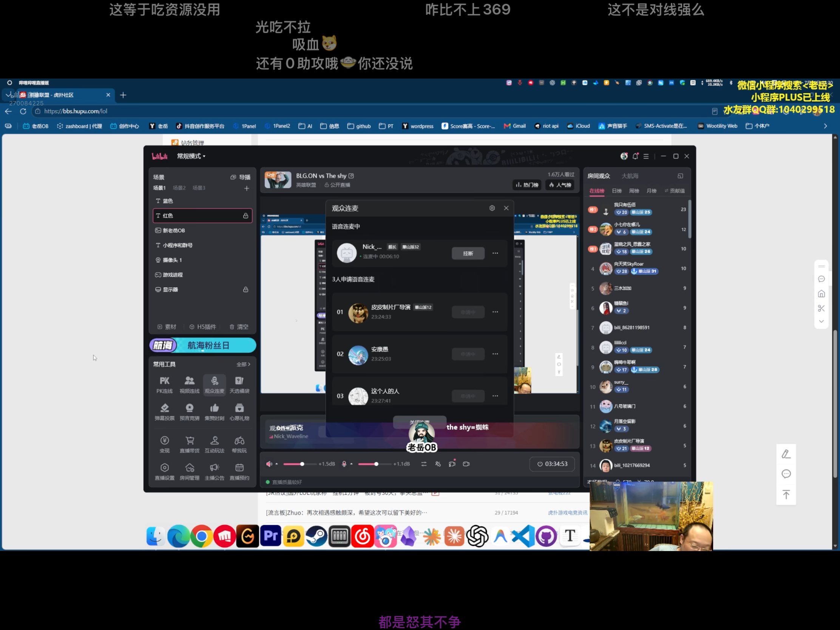The height and width of the screenshot is (630, 840).
Task: Open the 常规模式 mode dropdown
Action: point(191,156)
